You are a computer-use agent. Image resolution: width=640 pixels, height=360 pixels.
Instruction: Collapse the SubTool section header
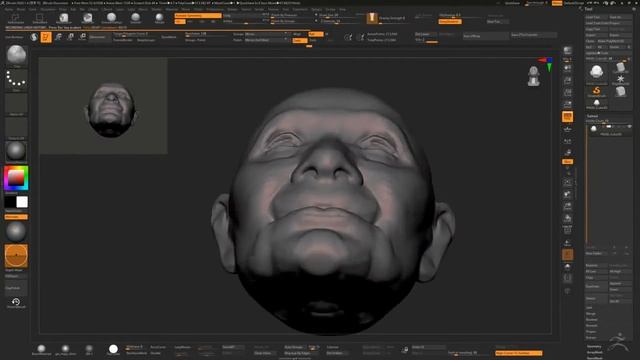click(592, 116)
